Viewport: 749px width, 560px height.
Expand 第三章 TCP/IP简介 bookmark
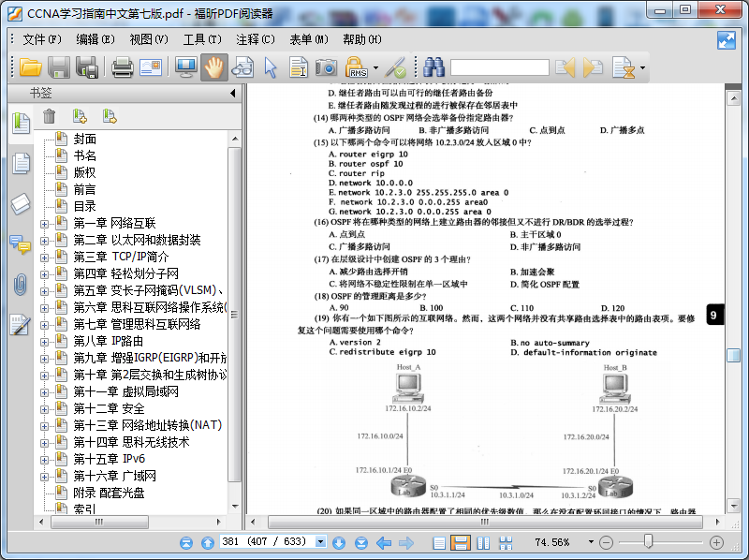point(44,258)
